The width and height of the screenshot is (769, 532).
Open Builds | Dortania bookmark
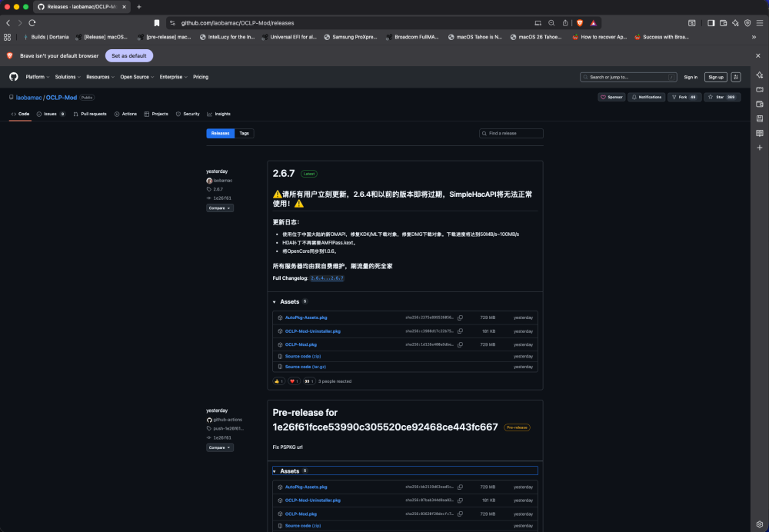(x=46, y=37)
